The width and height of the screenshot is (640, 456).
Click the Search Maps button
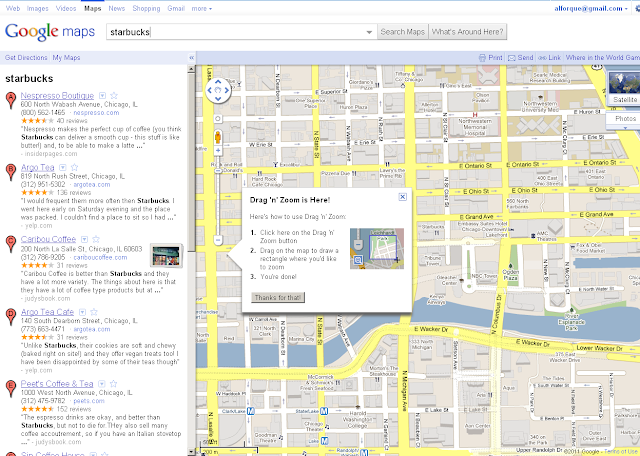(x=402, y=32)
